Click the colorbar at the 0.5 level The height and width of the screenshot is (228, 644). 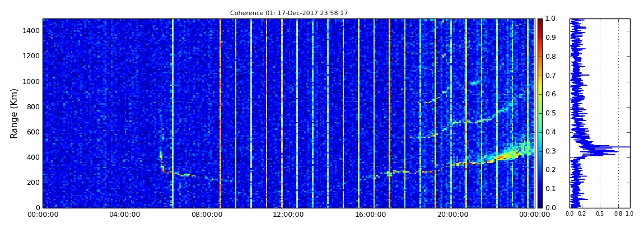(x=540, y=113)
